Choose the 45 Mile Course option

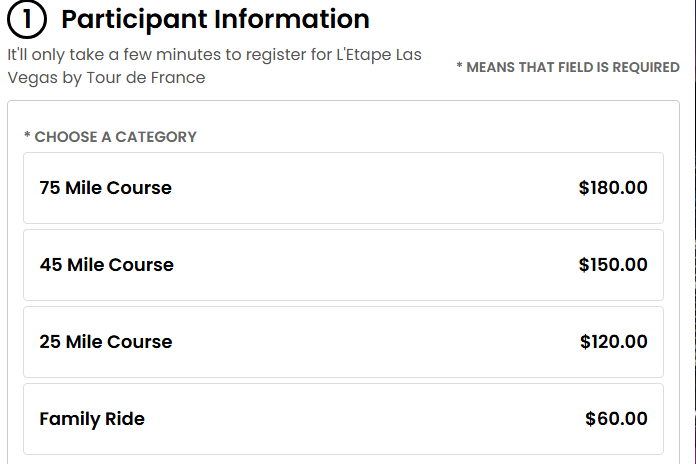tap(106, 265)
